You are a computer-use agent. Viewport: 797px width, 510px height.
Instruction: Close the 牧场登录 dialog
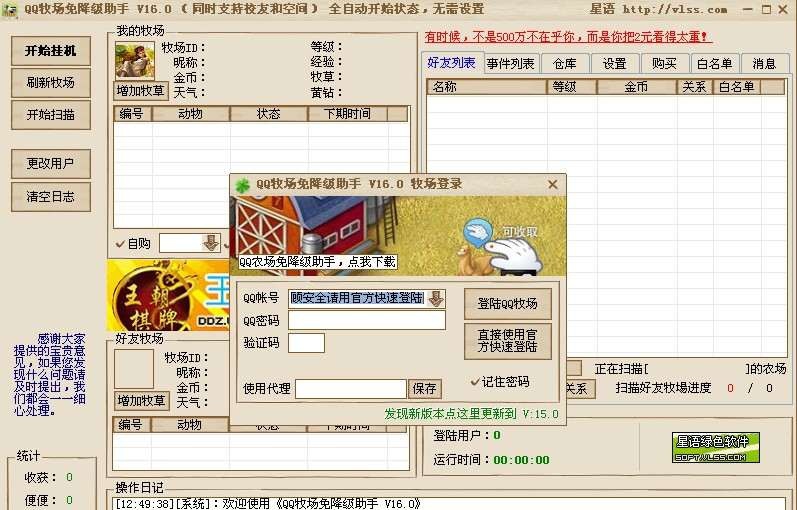coord(553,185)
